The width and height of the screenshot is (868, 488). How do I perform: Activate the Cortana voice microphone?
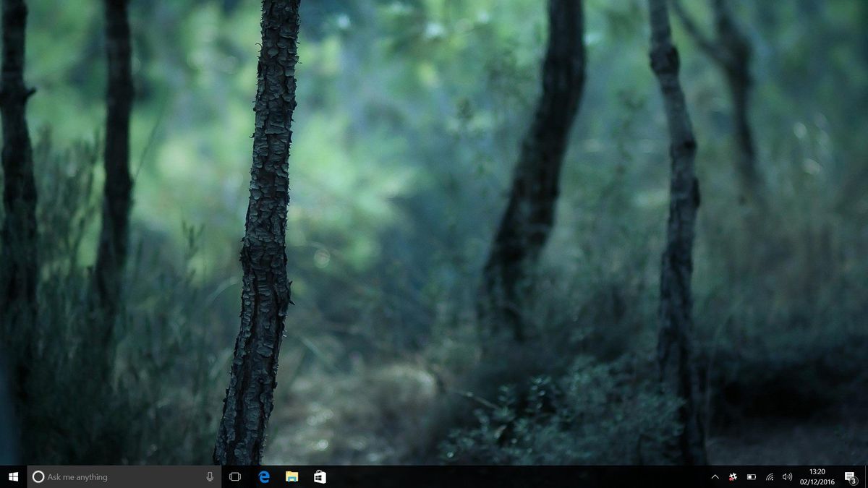coord(209,476)
